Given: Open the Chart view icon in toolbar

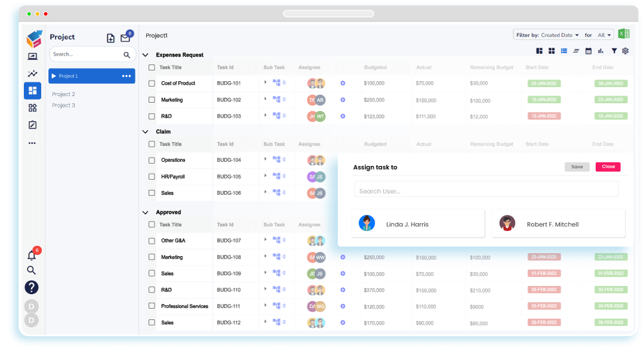Looking at the screenshot, I should coord(600,51).
